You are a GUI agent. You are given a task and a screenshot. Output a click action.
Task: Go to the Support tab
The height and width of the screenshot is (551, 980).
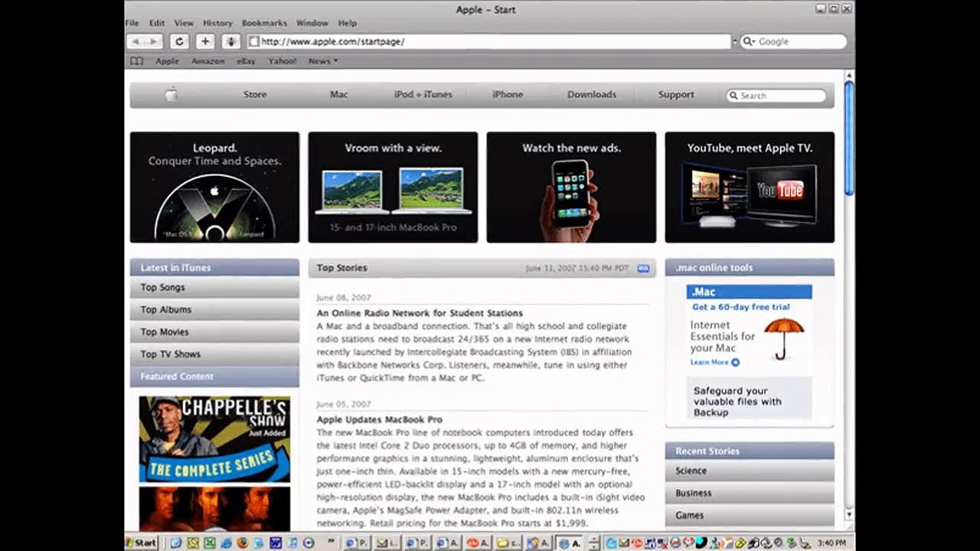tap(676, 95)
